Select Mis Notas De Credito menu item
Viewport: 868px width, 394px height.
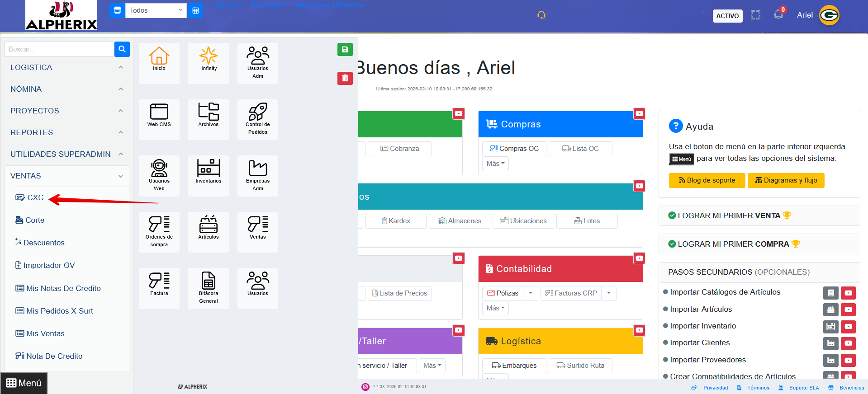[x=63, y=288]
